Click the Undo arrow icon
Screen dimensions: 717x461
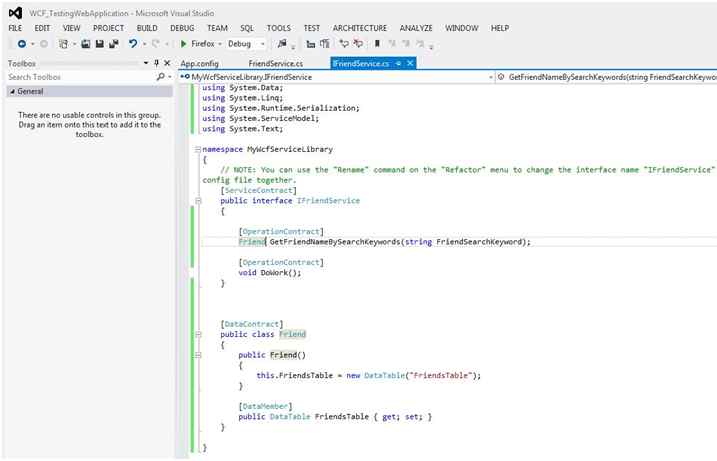pos(133,44)
